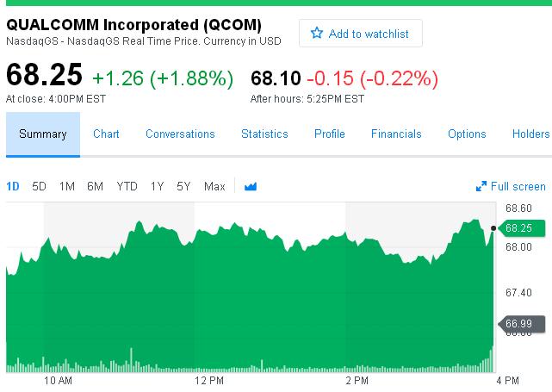The width and height of the screenshot is (552, 392).
Task: Open the Conversations tab
Action: (180, 134)
